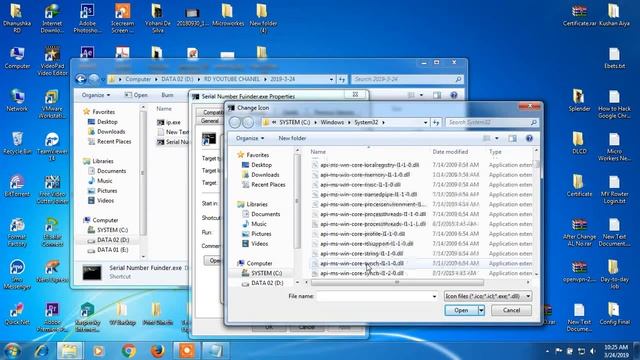Select the Imo Messenger desktop icon
Screen dimensions: 640x360
click(17, 275)
